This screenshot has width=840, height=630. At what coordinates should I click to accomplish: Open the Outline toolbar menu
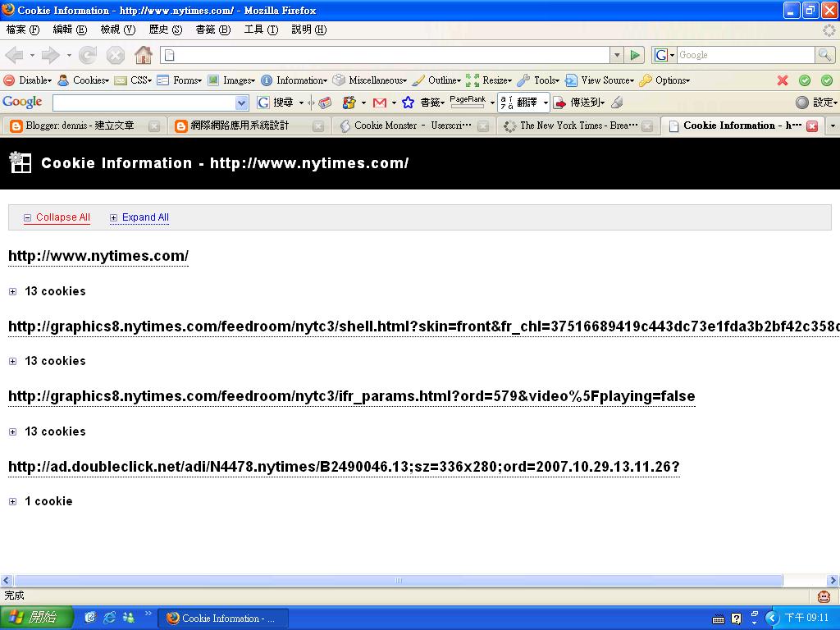tap(436, 80)
